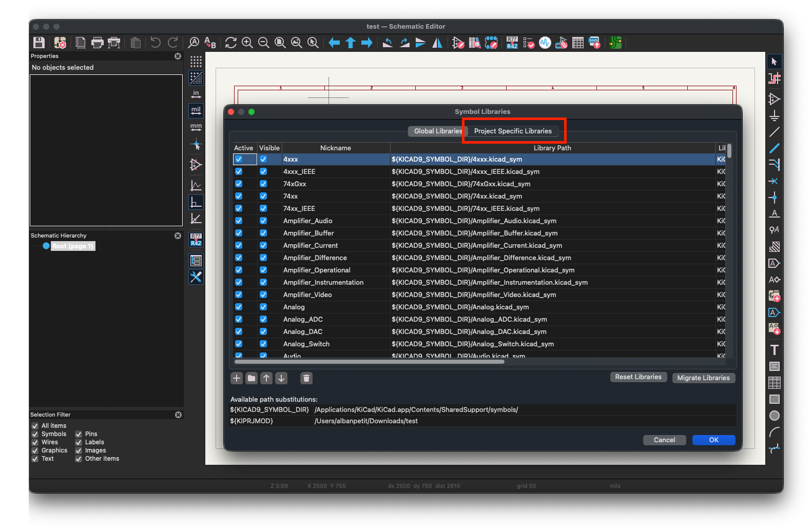Click the Print icon in toolbar
Image resolution: width=812 pixels, height=531 pixels.
point(97,43)
